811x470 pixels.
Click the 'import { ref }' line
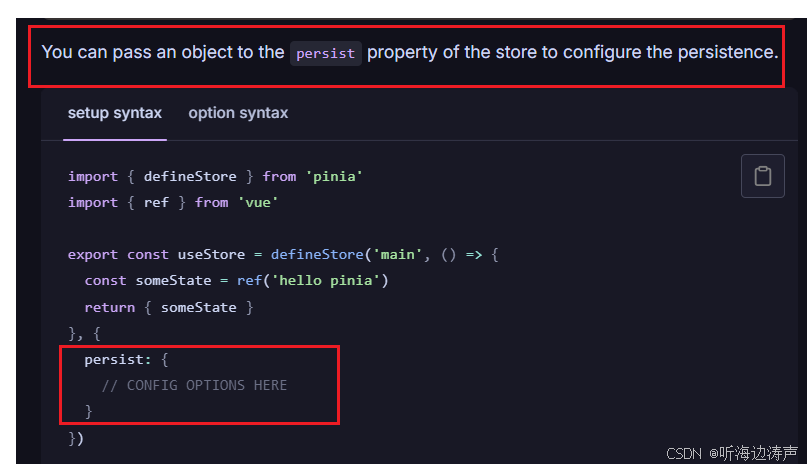click(173, 202)
